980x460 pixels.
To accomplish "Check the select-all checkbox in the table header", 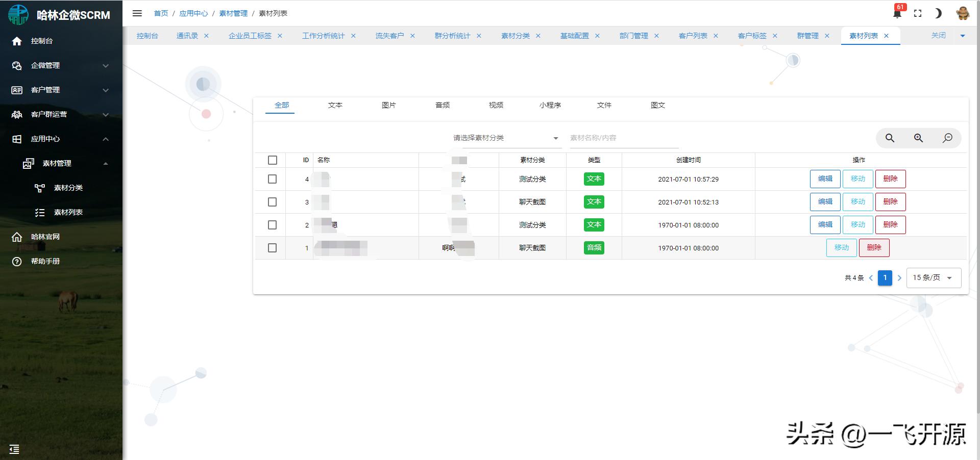I will click(x=273, y=160).
